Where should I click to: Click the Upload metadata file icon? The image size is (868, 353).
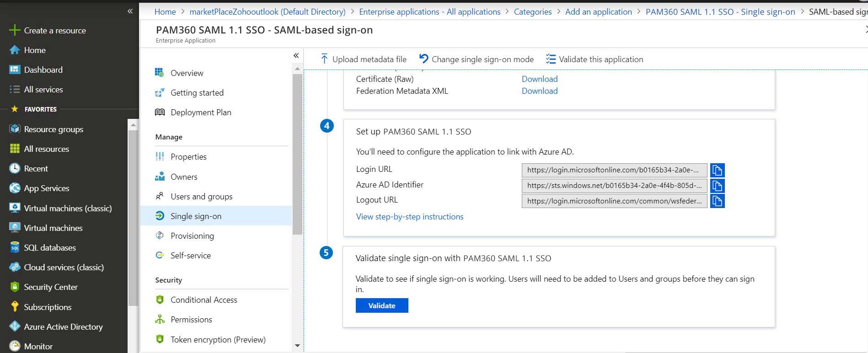[x=324, y=59]
